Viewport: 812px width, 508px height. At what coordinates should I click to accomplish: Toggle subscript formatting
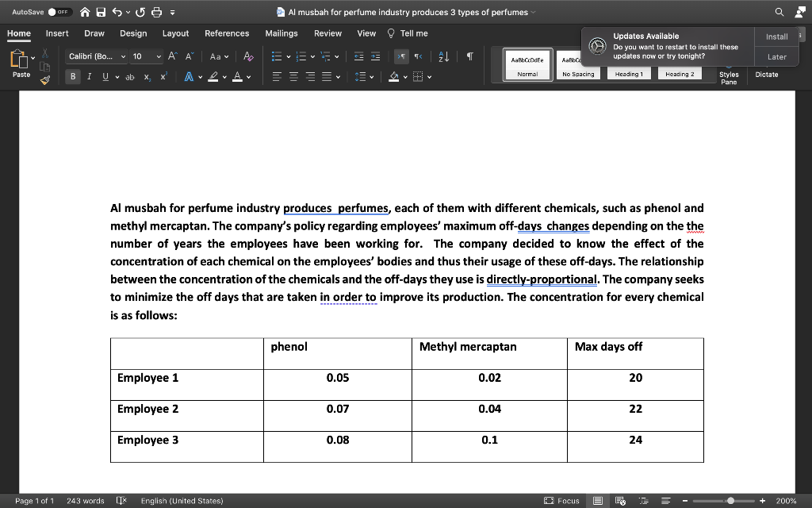(148, 76)
